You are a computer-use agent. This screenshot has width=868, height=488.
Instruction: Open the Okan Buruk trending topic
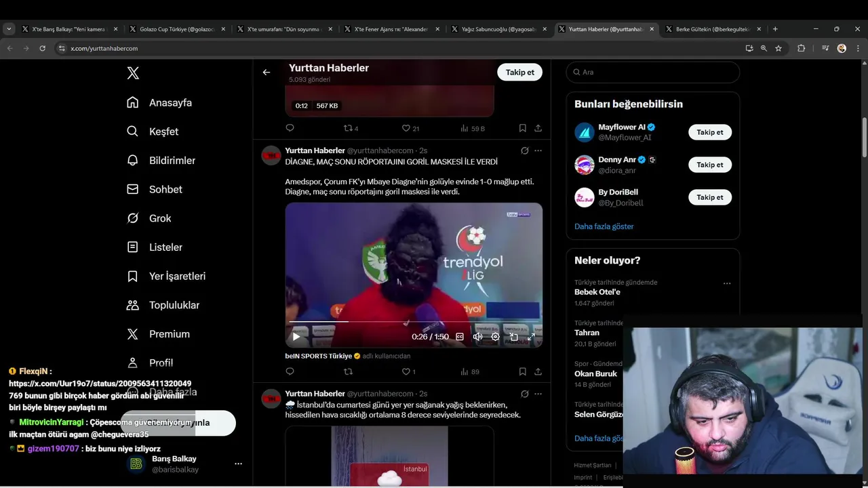[x=595, y=373]
